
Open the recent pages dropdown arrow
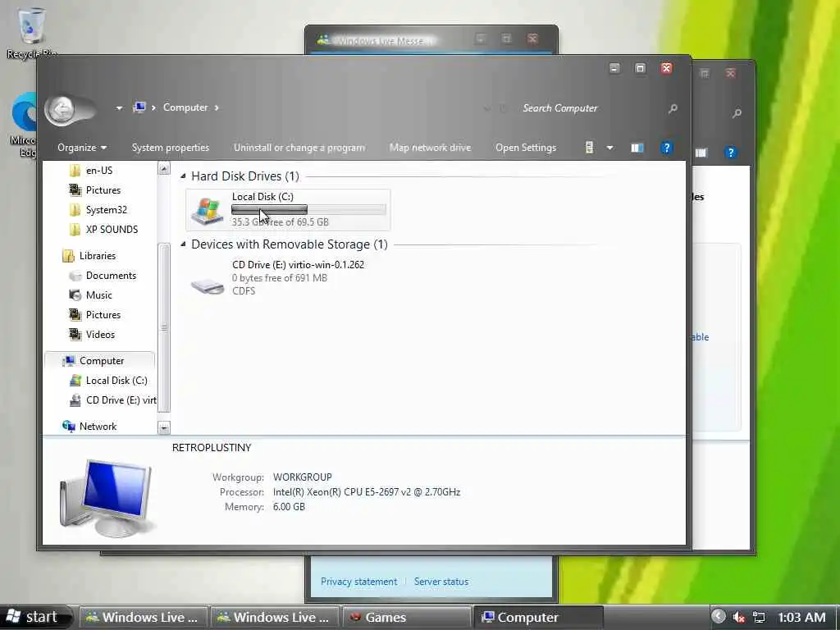[119, 108]
